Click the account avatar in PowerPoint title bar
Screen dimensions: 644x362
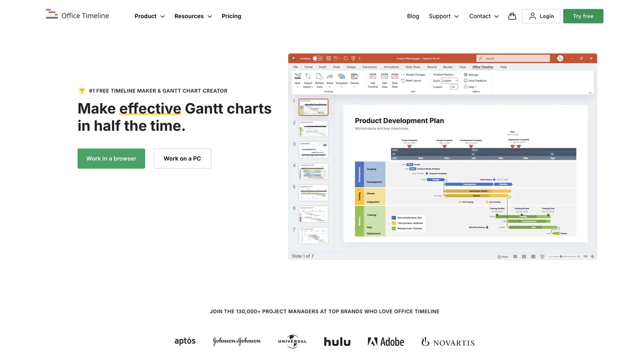560,58
